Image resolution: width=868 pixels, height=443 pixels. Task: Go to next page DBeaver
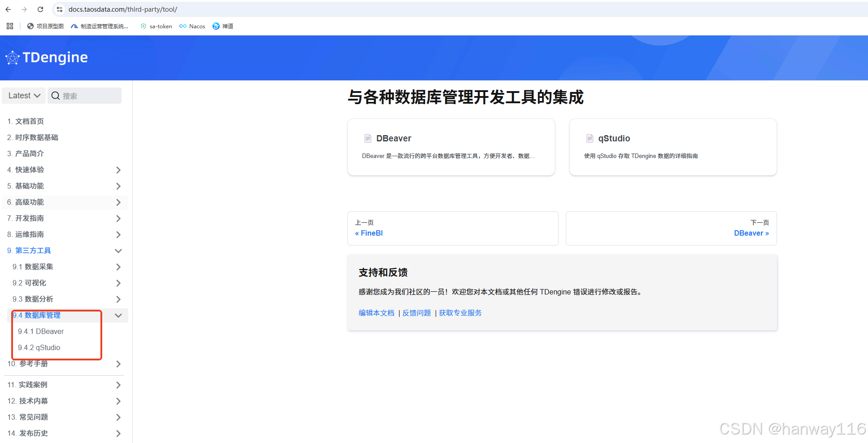pyautogui.click(x=671, y=228)
